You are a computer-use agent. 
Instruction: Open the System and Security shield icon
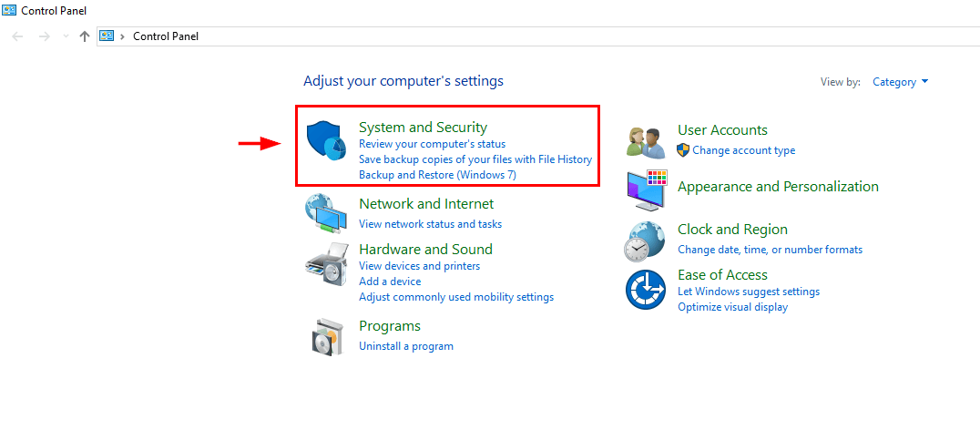[x=326, y=142]
